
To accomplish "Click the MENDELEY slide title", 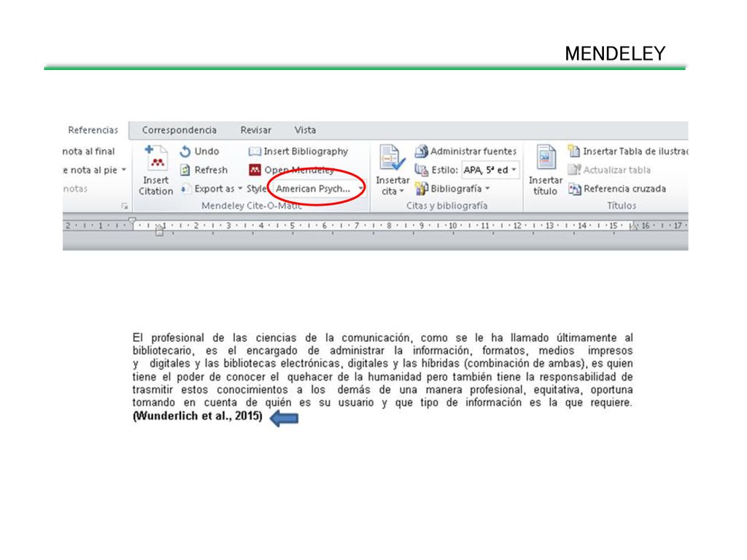I will click(x=615, y=53).
